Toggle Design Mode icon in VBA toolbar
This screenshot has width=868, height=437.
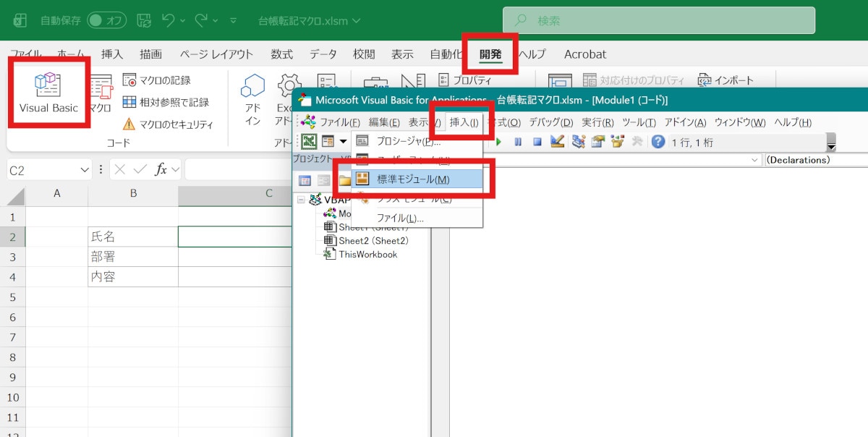click(557, 142)
